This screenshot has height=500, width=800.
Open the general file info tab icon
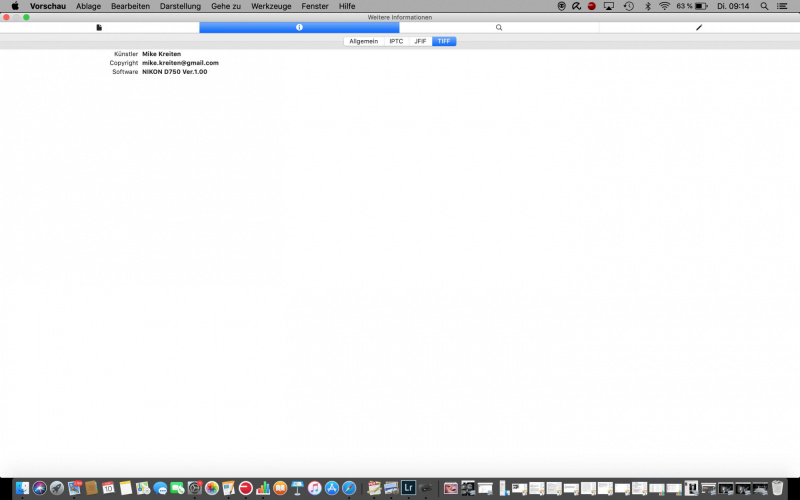click(x=99, y=28)
